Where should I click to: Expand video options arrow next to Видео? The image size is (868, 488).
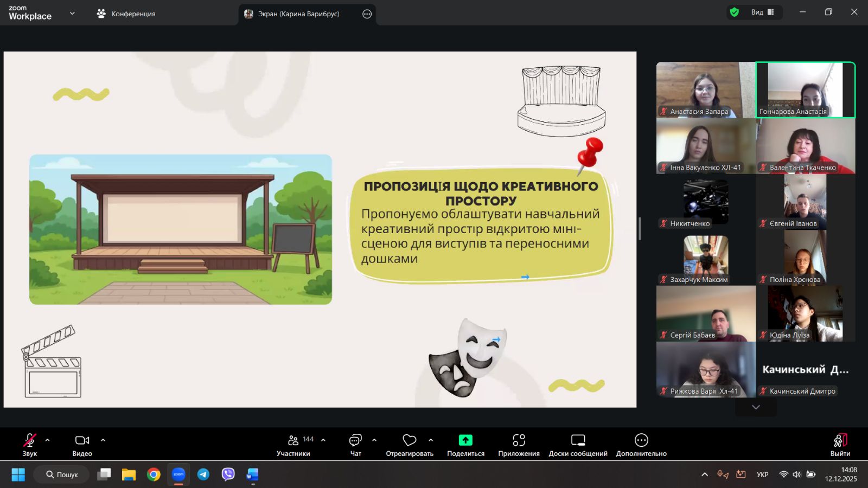(x=103, y=440)
